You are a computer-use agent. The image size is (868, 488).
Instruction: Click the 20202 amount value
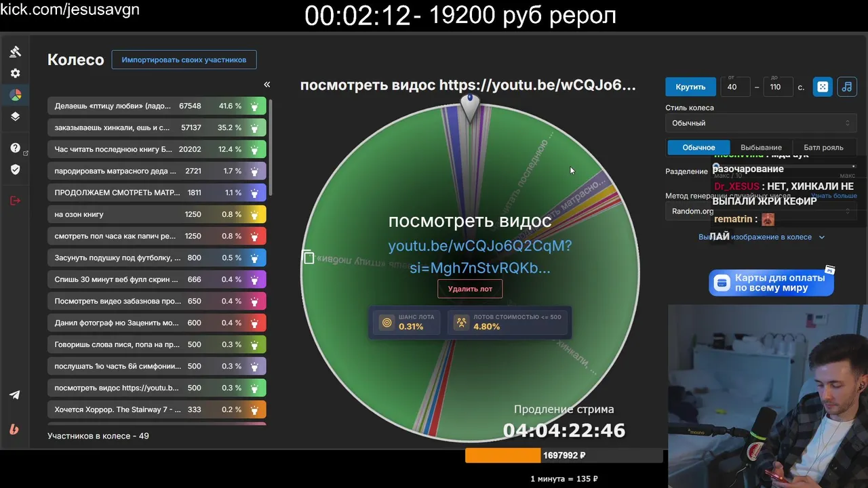pyautogui.click(x=190, y=149)
